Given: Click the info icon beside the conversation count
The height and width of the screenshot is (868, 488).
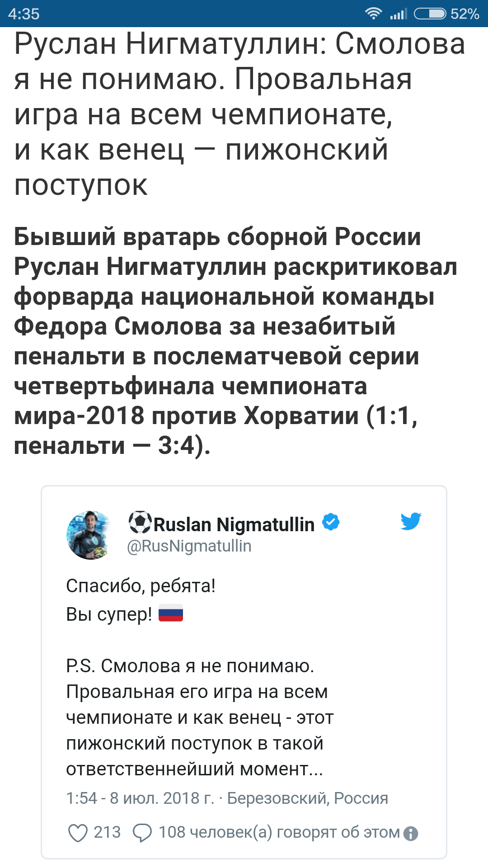Looking at the screenshot, I should (x=411, y=833).
